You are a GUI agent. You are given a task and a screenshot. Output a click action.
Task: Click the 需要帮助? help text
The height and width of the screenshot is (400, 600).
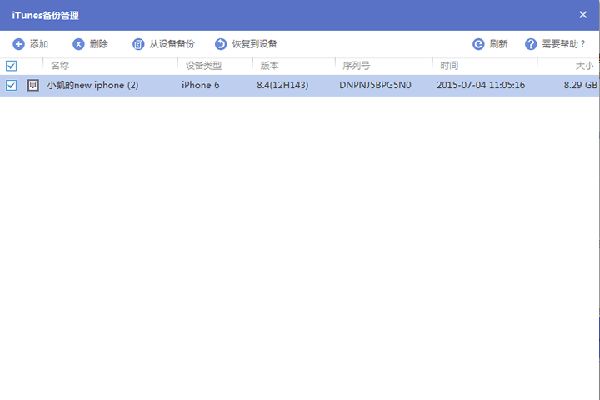click(563, 44)
